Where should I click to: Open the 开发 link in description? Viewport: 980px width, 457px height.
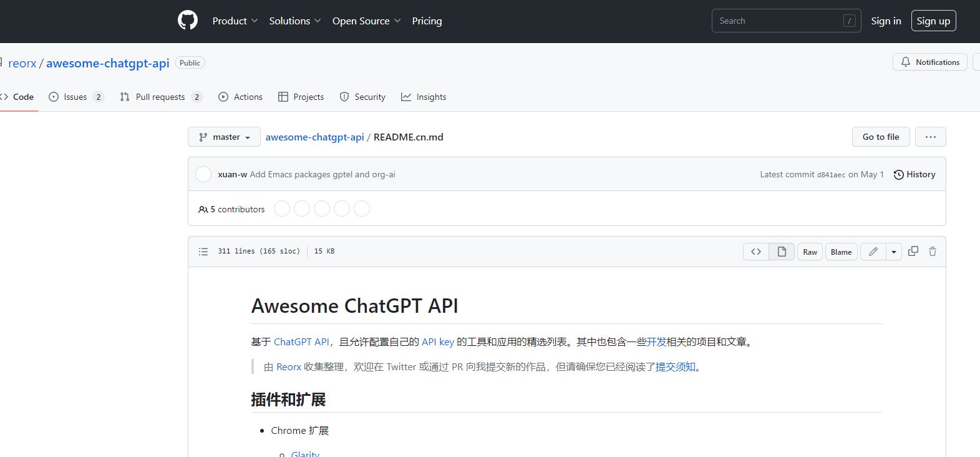657,342
